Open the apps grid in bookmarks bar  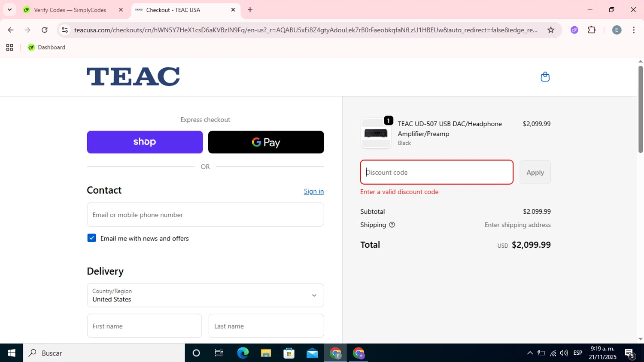[x=9, y=47]
